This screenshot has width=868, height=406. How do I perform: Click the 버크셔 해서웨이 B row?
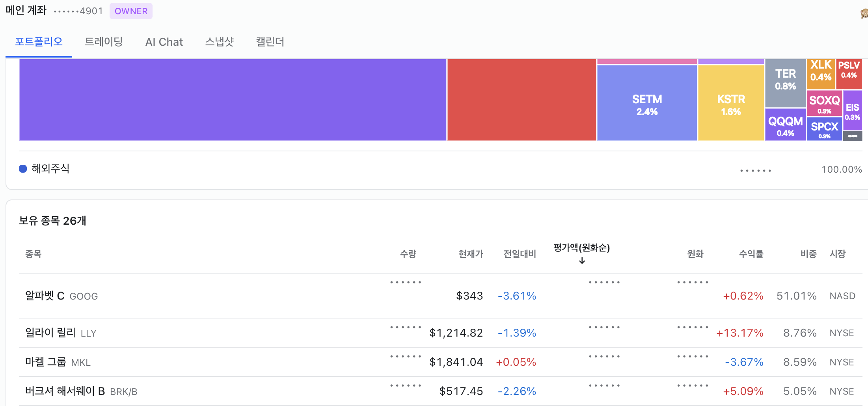pos(443,391)
